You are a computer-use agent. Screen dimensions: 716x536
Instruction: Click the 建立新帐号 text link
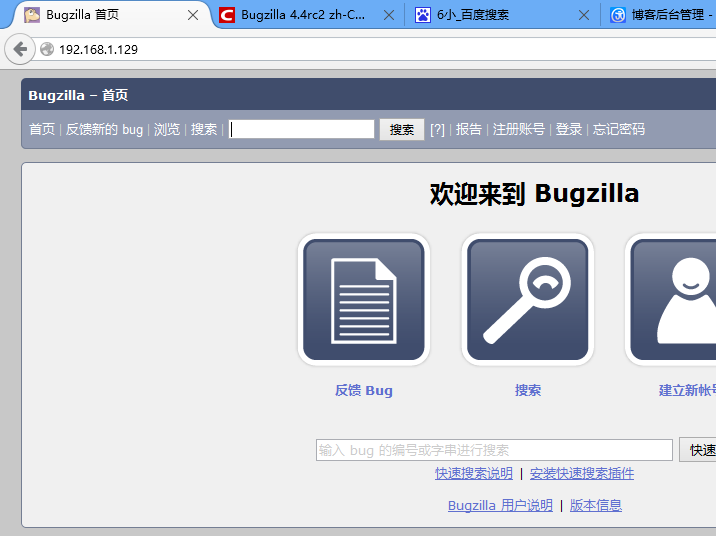[687, 390]
